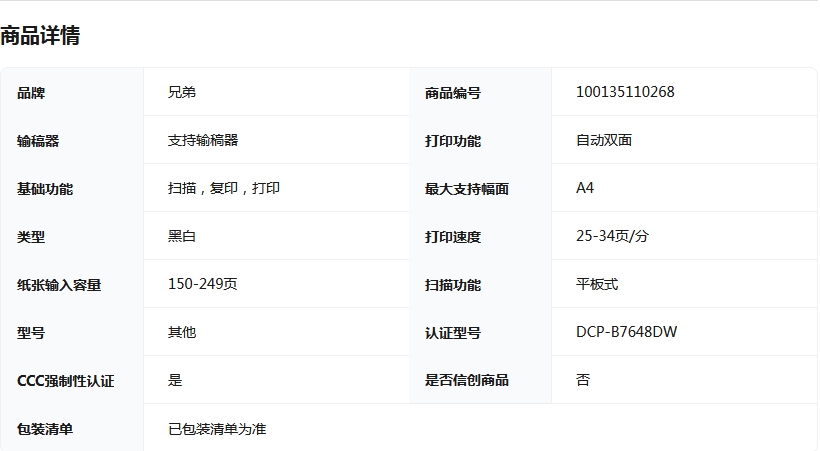Click the value 是
Viewport: 820px width, 451px height.
tap(175, 380)
